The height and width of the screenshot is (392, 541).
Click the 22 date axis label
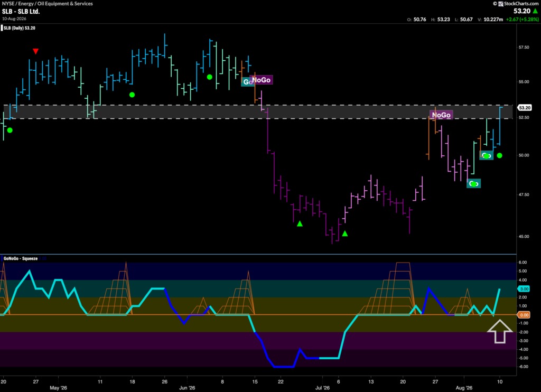point(281,381)
